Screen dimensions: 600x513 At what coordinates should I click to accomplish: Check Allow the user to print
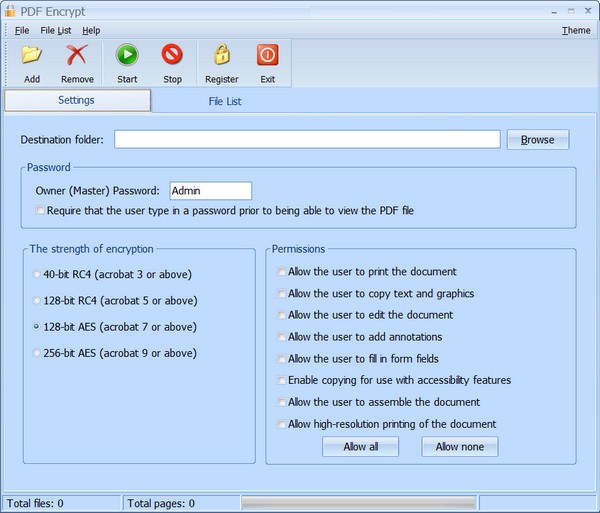[x=282, y=272]
